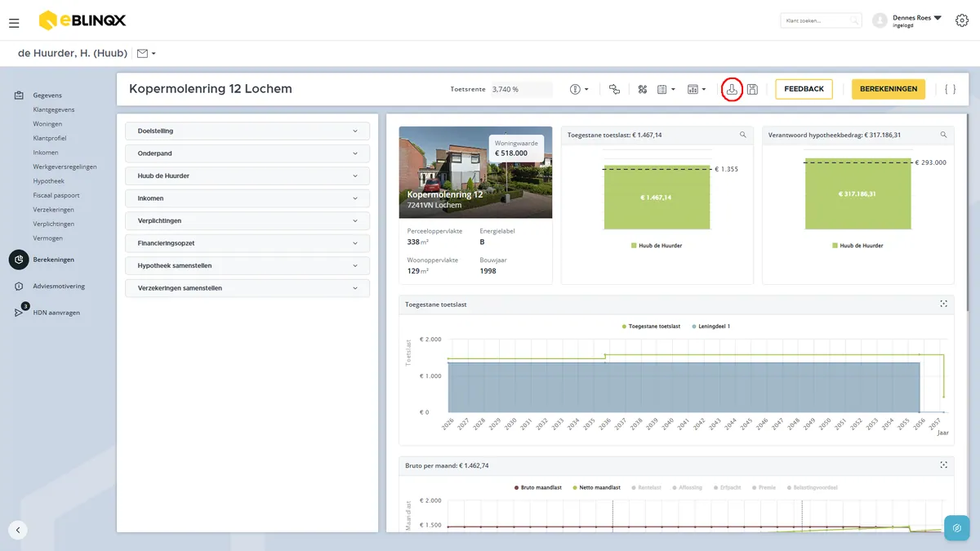Screen dimensions: 980x551
Task: Click the curly braces icon
Action: pyautogui.click(x=950, y=89)
